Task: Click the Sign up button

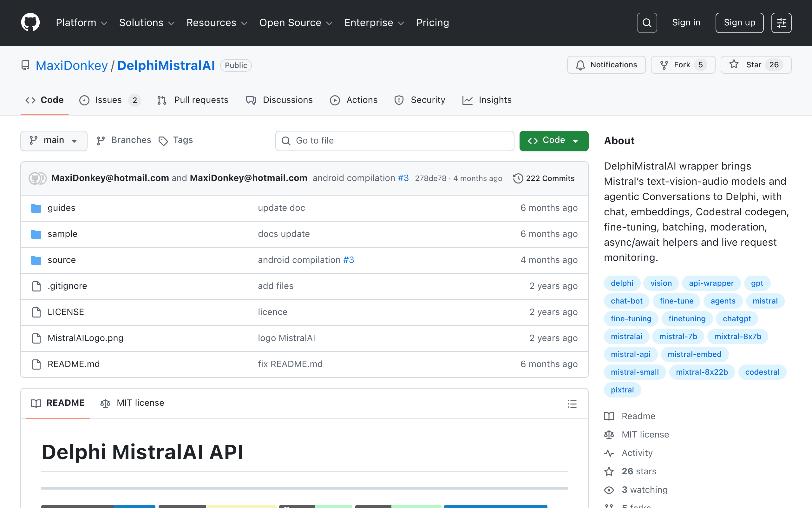Action: [x=740, y=23]
